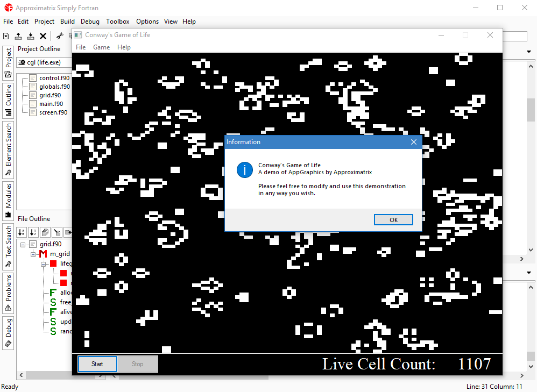537x392 pixels.
Task: Click the scissors cut toolbar icon
Action: [60, 36]
